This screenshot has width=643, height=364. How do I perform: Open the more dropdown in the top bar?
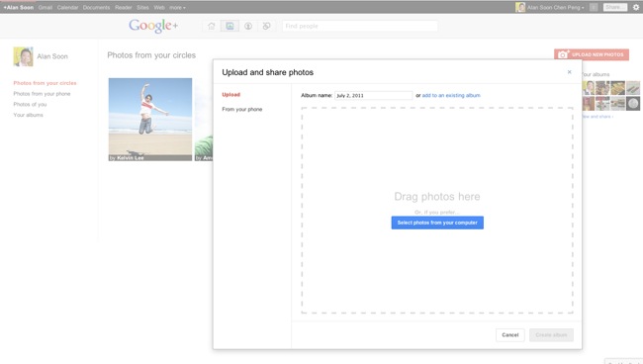pos(177,7)
